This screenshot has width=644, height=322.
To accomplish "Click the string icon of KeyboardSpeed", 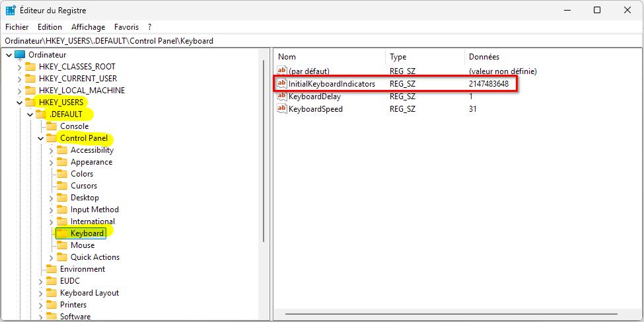I will (282, 109).
